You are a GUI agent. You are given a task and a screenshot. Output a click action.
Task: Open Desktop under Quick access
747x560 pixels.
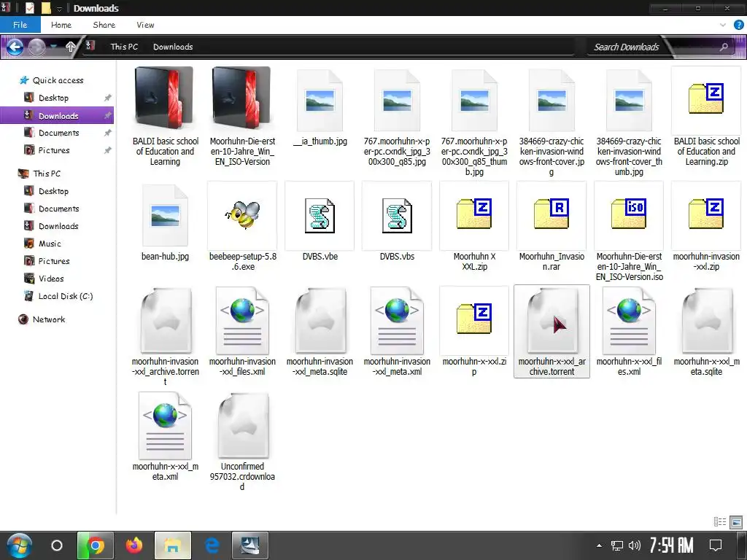tap(53, 98)
